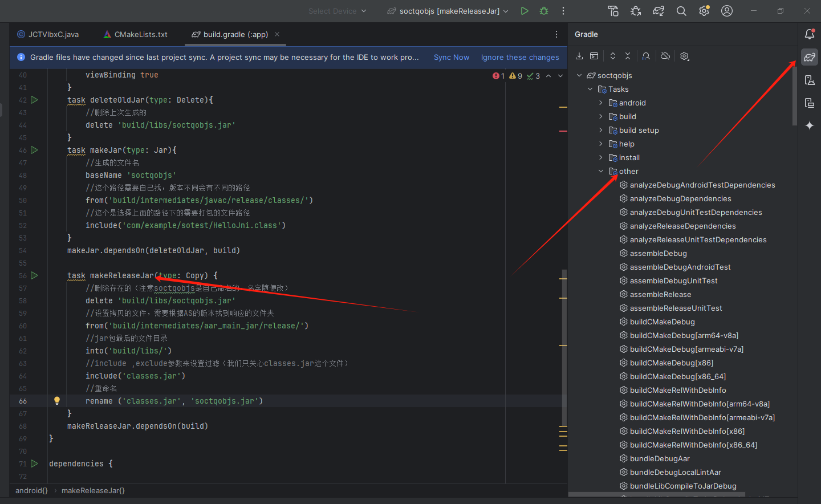This screenshot has height=504, width=821.
Task: Expand the install task group
Action: point(601,157)
